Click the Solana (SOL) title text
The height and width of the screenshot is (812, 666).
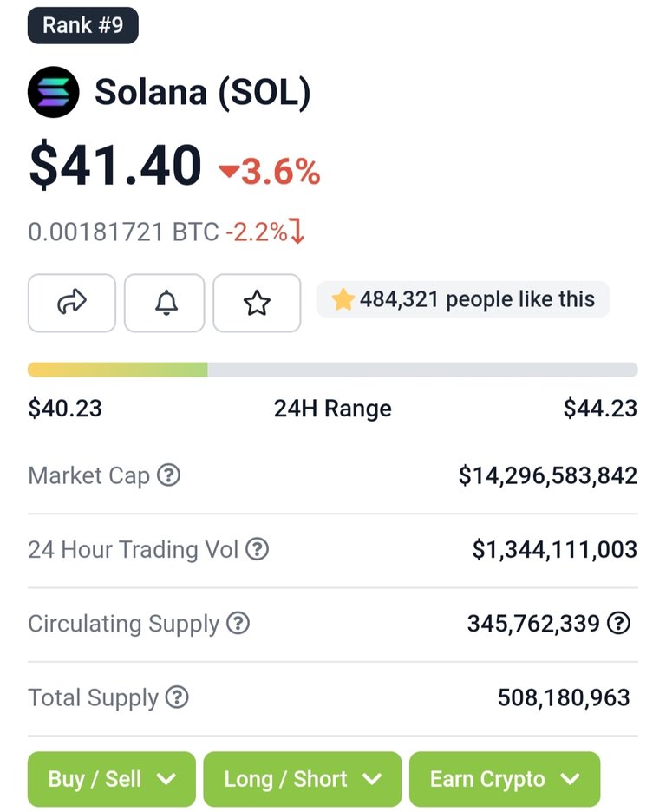click(202, 92)
